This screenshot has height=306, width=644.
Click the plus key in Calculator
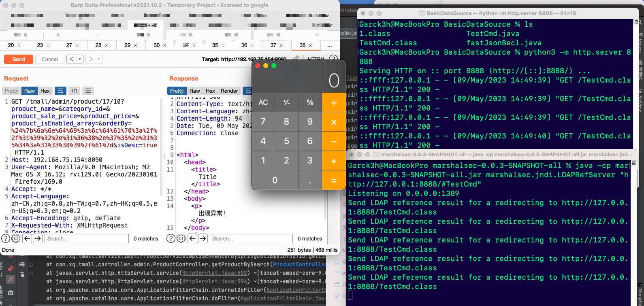tap(334, 161)
